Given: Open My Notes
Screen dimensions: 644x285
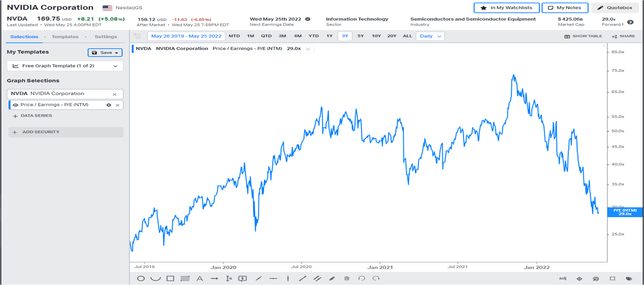Looking at the screenshot, I should point(565,8).
